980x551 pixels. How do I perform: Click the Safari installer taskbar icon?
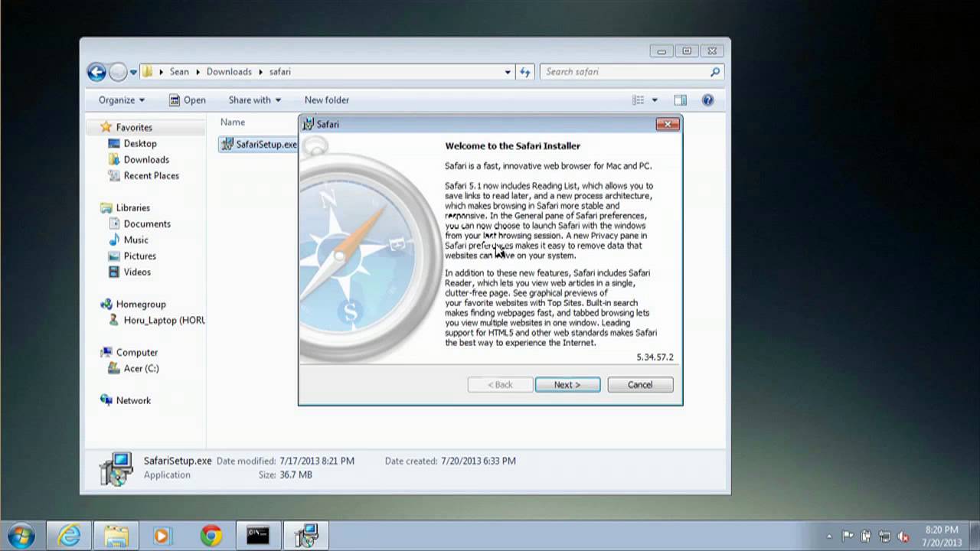tap(306, 535)
